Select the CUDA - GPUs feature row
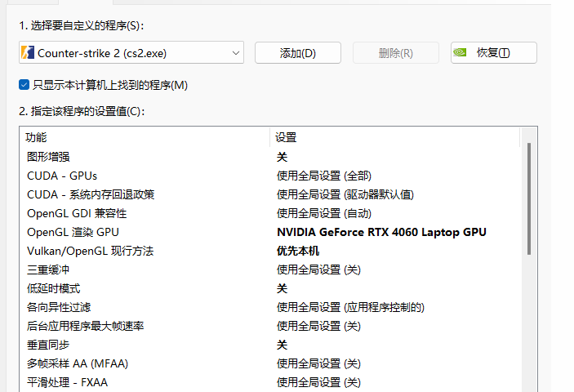Screen dimensions: 574x392 [x=270, y=176]
